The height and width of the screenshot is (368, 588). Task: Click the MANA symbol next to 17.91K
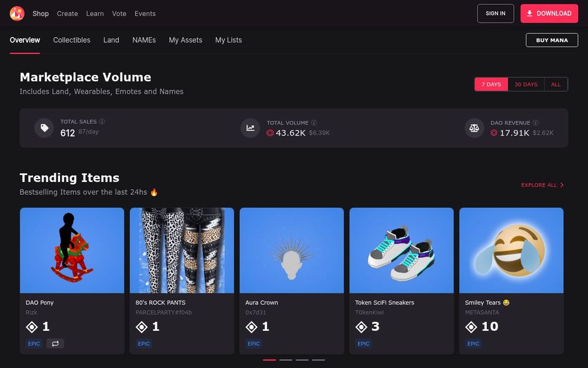click(x=494, y=133)
